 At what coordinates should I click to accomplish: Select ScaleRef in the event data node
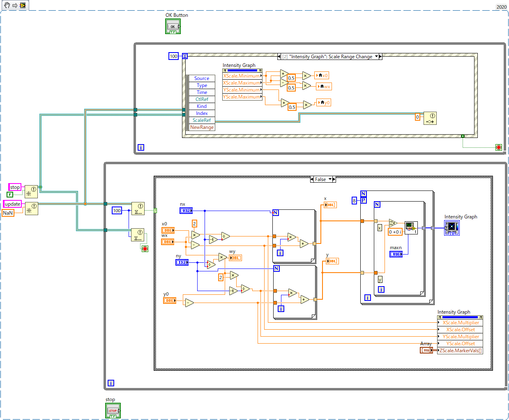click(x=202, y=120)
